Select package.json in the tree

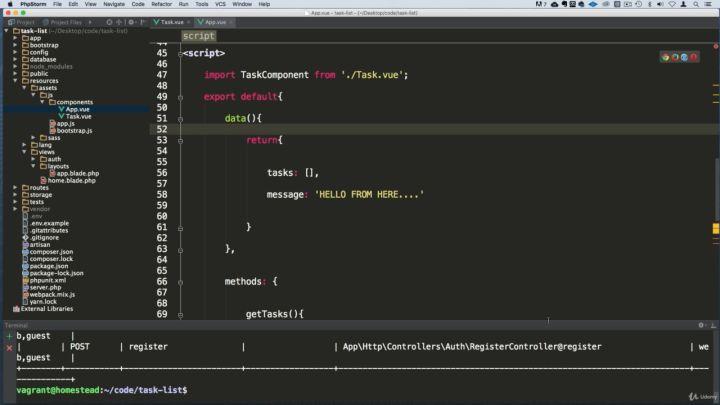(x=49, y=266)
